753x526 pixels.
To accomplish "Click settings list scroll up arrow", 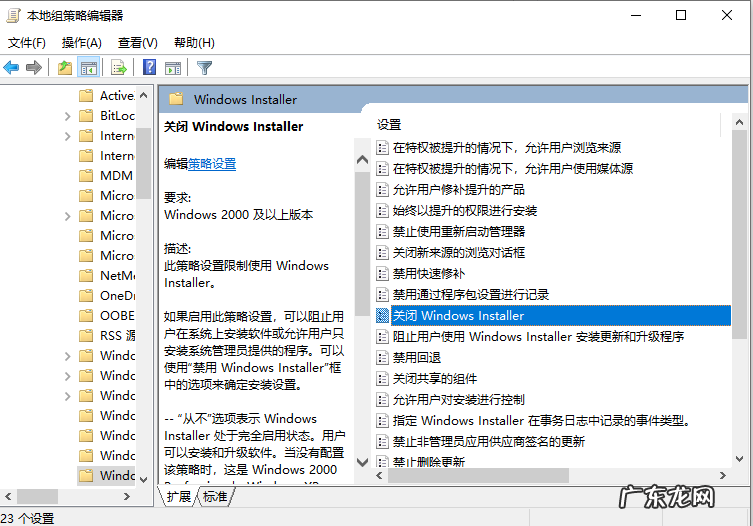I will coord(740,122).
